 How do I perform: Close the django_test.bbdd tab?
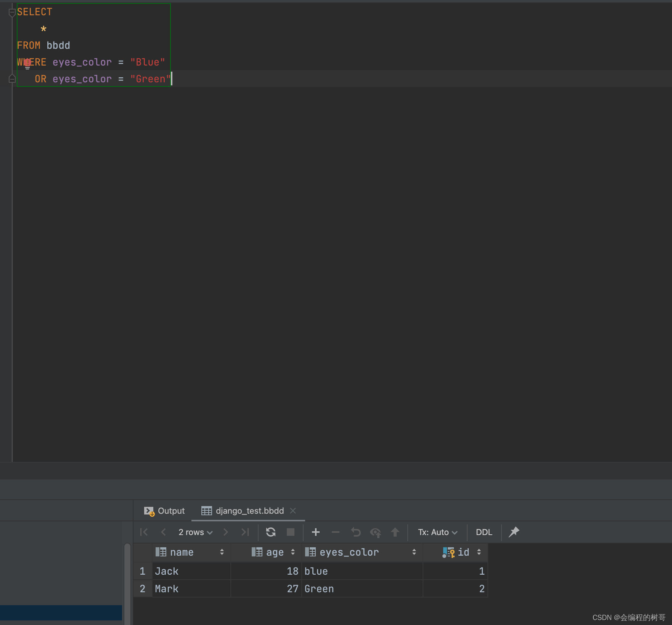point(293,511)
